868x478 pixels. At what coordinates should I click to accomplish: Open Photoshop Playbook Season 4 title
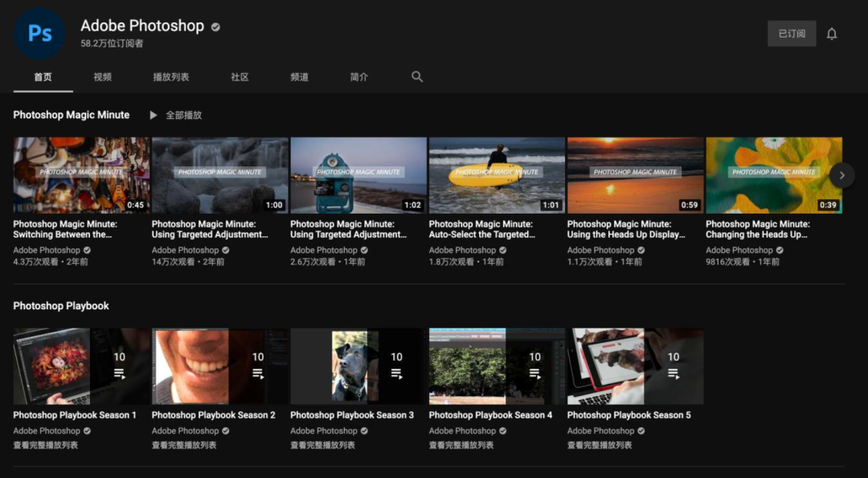[x=490, y=415]
